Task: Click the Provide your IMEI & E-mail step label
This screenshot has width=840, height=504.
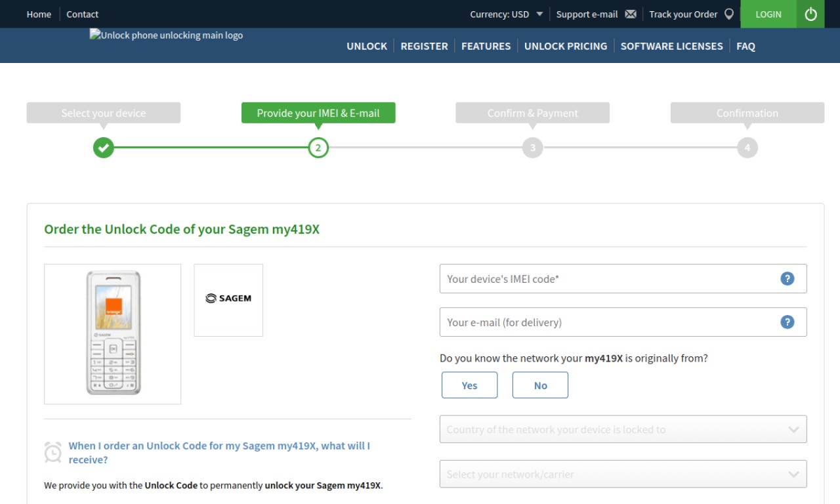Action: [x=318, y=113]
